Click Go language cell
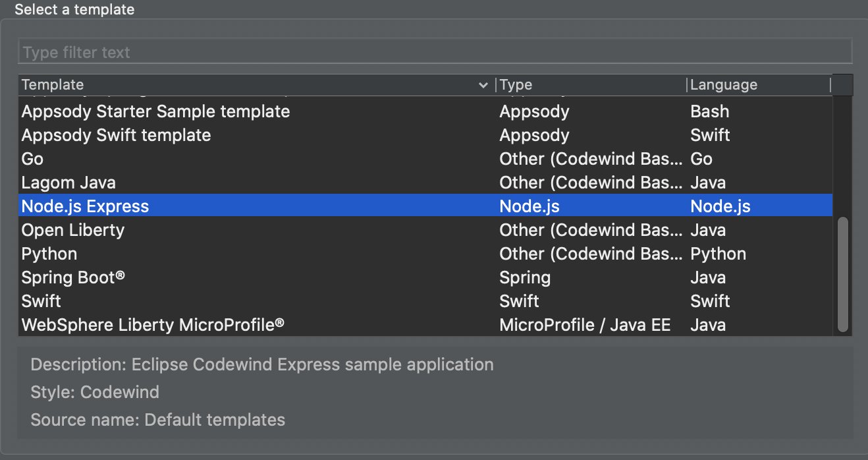 [x=701, y=159]
